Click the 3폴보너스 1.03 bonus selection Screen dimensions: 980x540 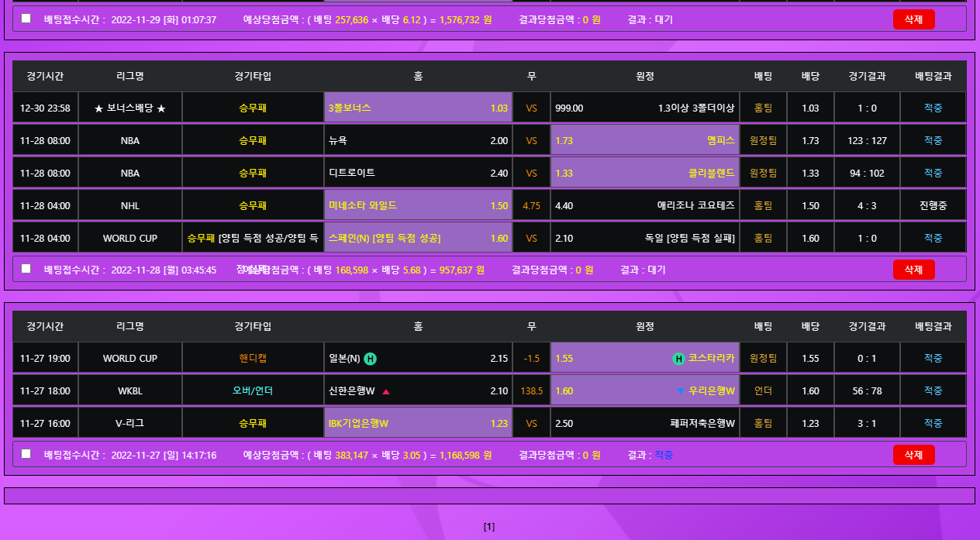tap(418, 108)
